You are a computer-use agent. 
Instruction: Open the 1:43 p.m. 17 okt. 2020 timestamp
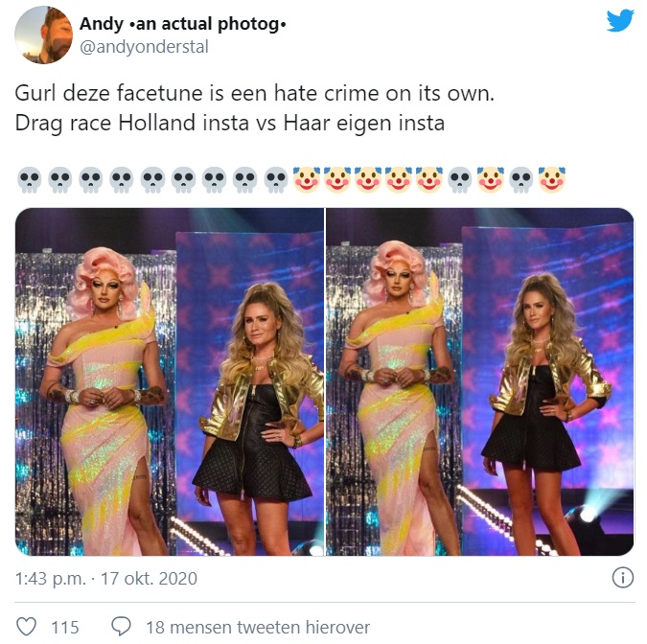[x=106, y=579]
